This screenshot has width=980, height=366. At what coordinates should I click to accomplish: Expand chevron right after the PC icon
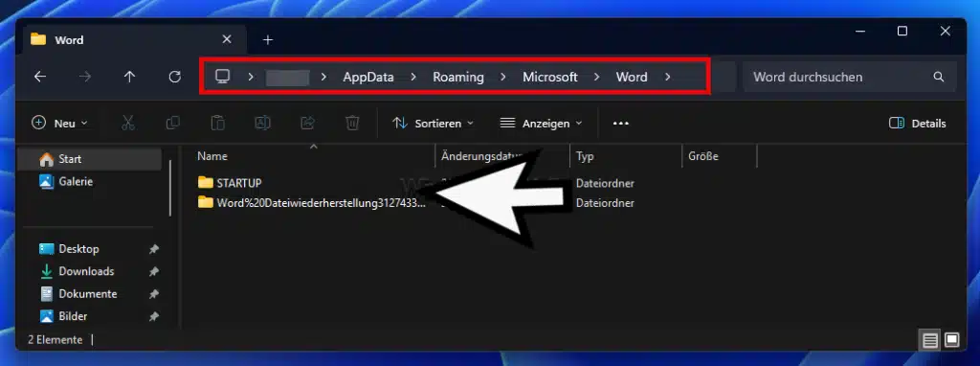(251, 77)
